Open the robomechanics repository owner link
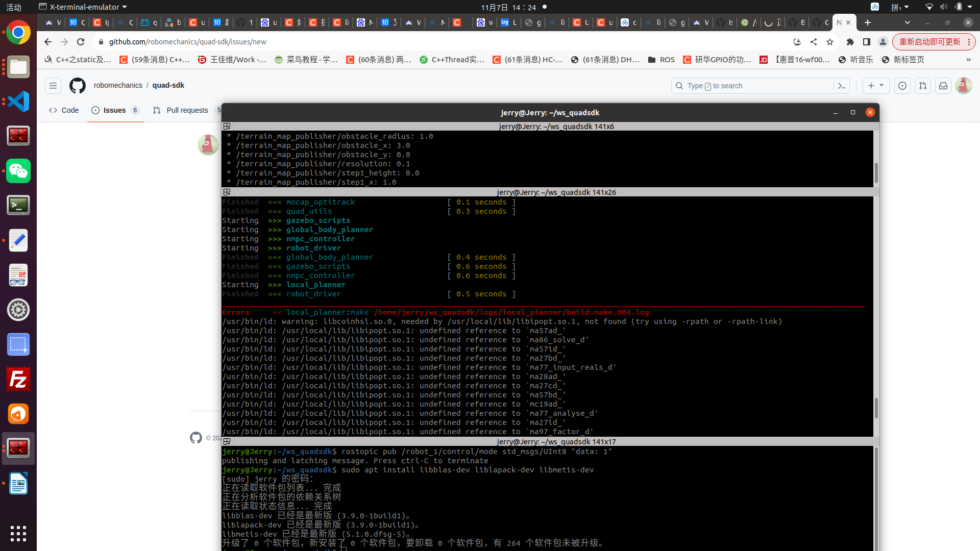 (x=118, y=85)
